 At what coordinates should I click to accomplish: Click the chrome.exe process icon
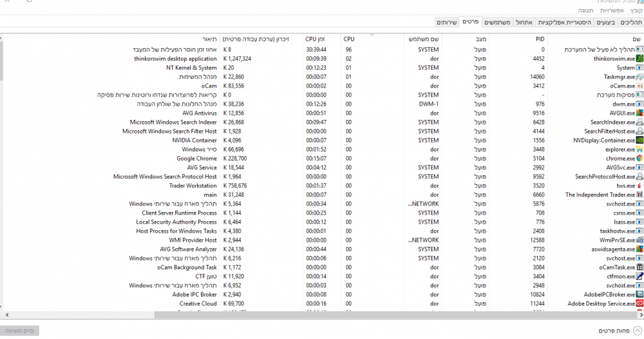click(639, 159)
